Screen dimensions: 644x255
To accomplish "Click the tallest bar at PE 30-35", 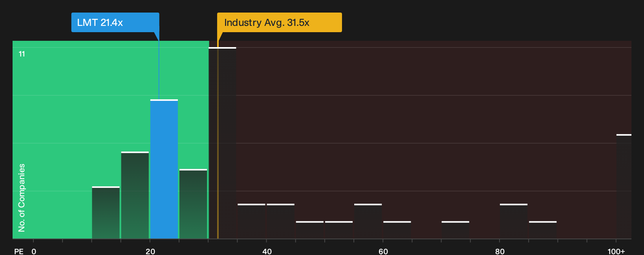I will tap(222, 143).
